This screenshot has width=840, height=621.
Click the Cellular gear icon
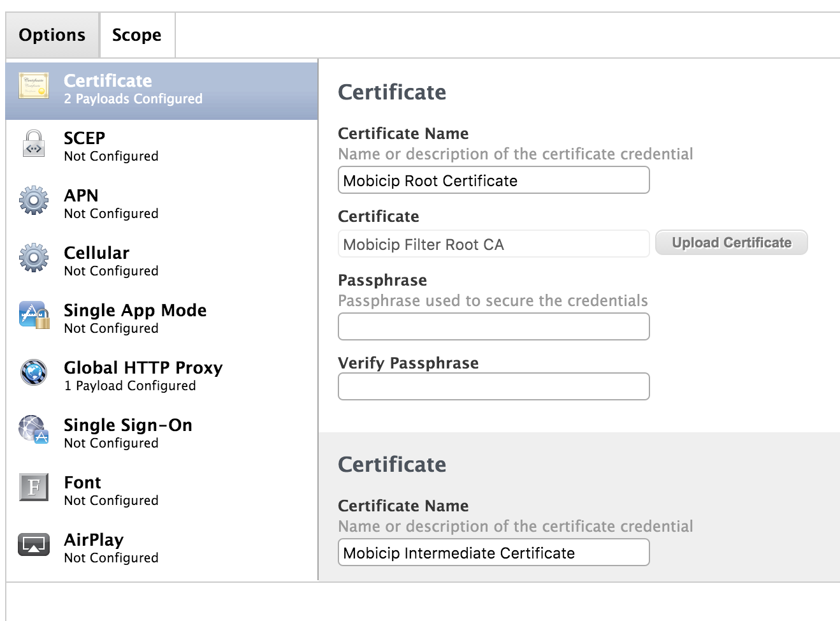[x=34, y=258]
